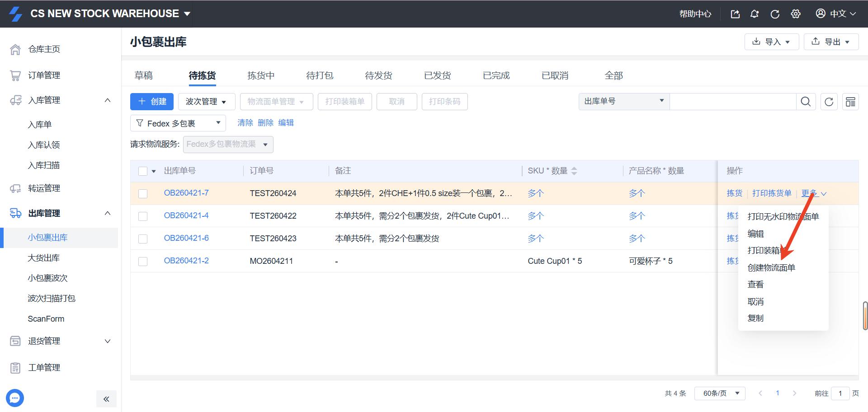Switch to the 待打包 tab
The height and width of the screenshot is (412, 868).
[320, 75]
